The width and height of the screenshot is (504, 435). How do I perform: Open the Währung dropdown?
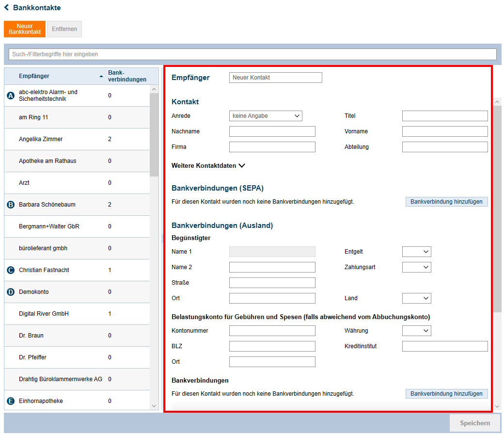click(x=417, y=331)
